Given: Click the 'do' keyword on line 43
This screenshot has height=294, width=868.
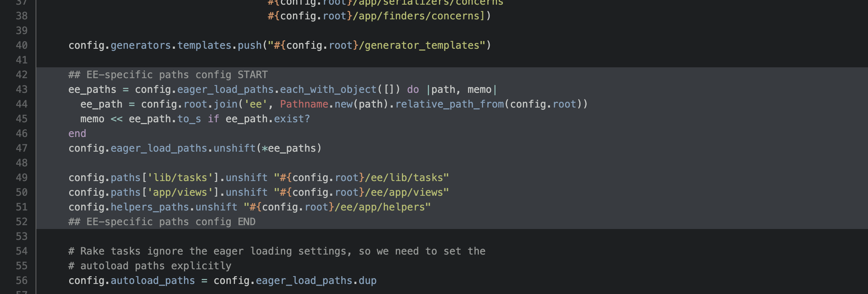Looking at the screenshot, I should [413, 89].
